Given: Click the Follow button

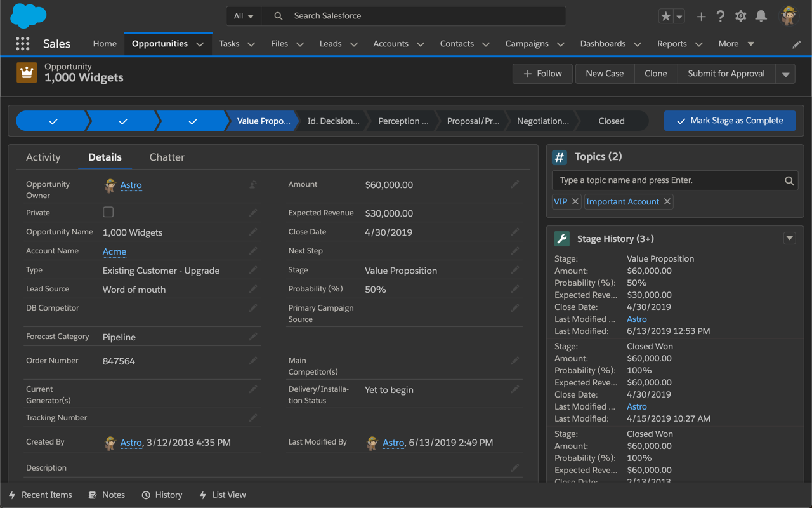Looking at the screenshot, I should click(x=542, y=74).
